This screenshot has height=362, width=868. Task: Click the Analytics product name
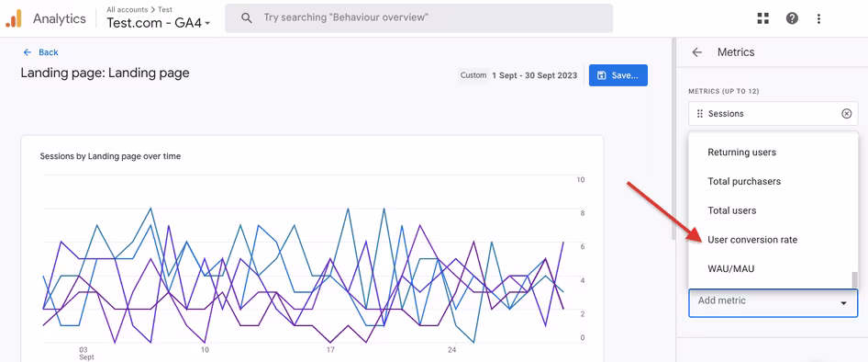[x=60, y=18]
